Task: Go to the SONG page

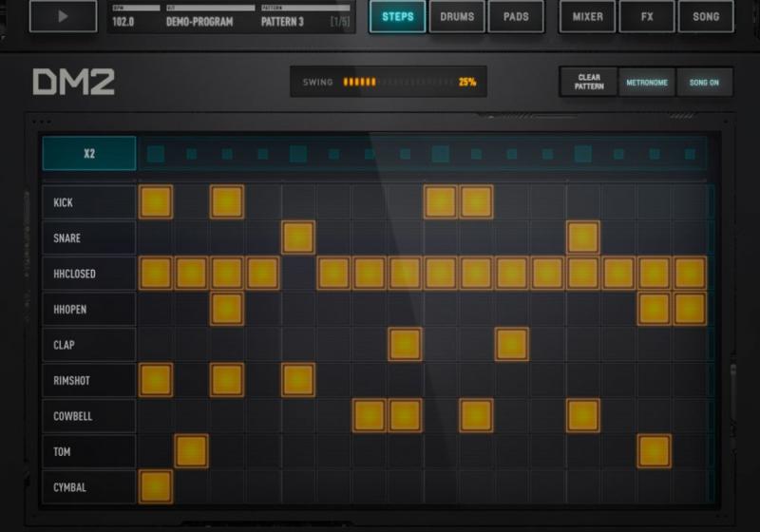Action: click(706, 17)
